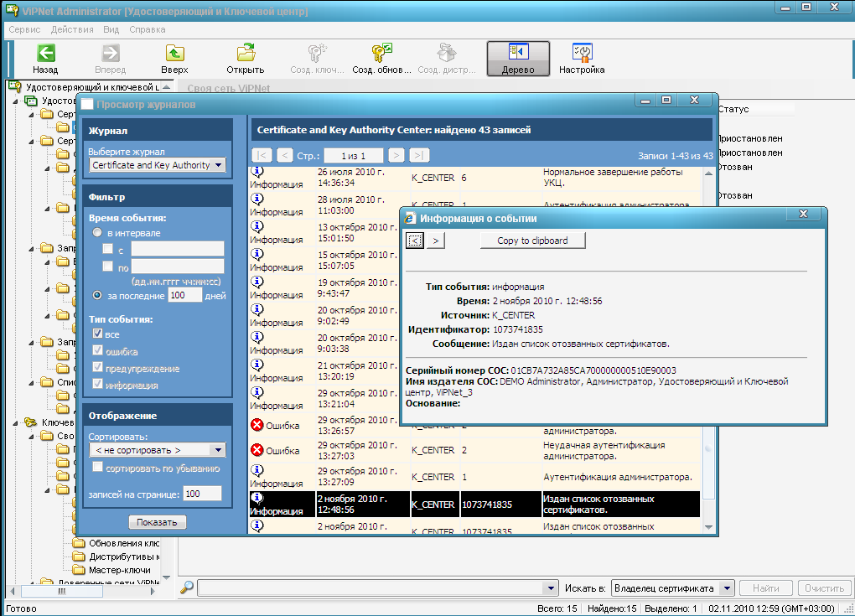Open the Вид menu
The height and width of the screenshot is (616, 855).
(111, 29)
